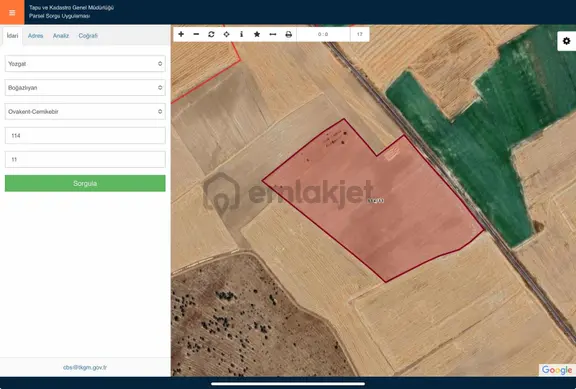Click the ada field containing 114
This screenshot has width=576, height=389.
85,136
